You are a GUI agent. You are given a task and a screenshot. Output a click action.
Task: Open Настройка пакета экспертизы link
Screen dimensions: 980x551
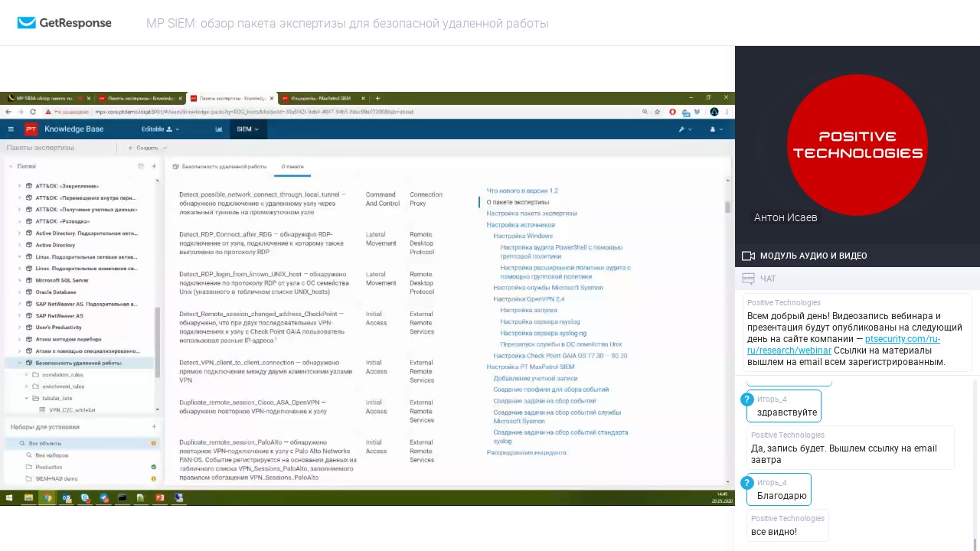[532, 214]
